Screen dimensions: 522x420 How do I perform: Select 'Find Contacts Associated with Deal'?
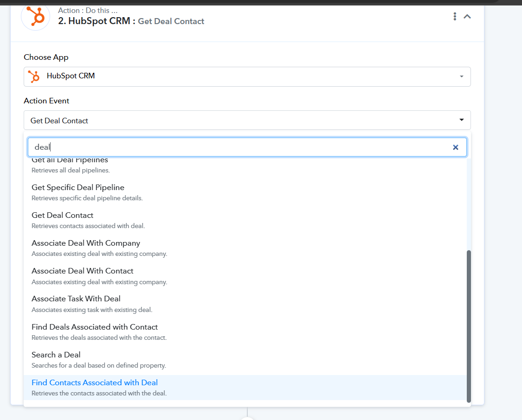(x=245, y=388)
